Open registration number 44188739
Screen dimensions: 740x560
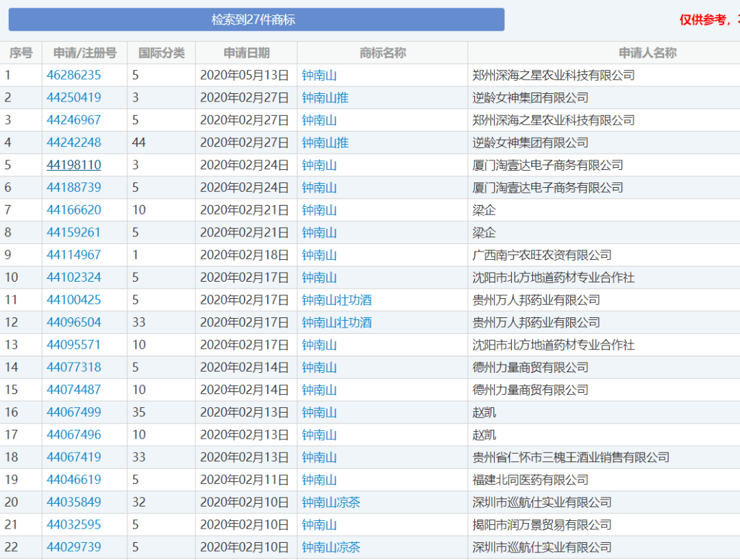point(73,187)
